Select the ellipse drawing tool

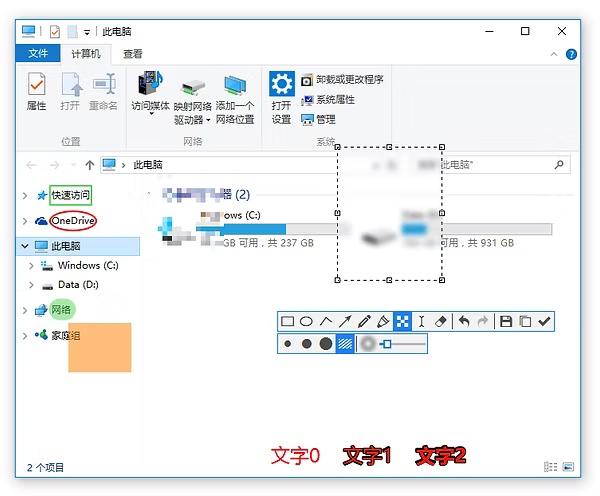point(306,322)
